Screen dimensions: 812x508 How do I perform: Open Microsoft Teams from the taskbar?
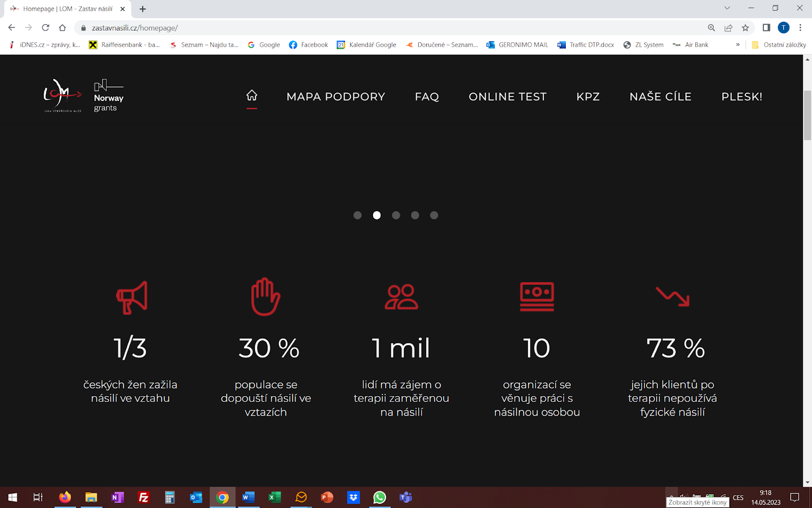click(406, 497)
